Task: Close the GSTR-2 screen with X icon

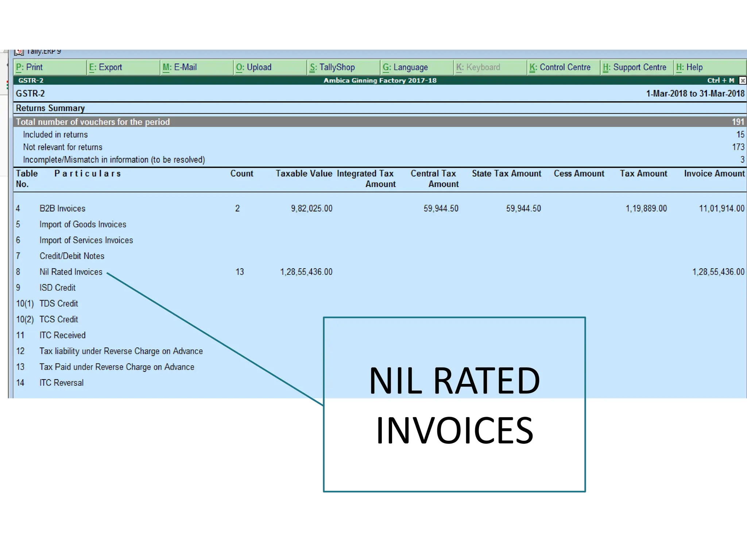Action: [742, 81]
